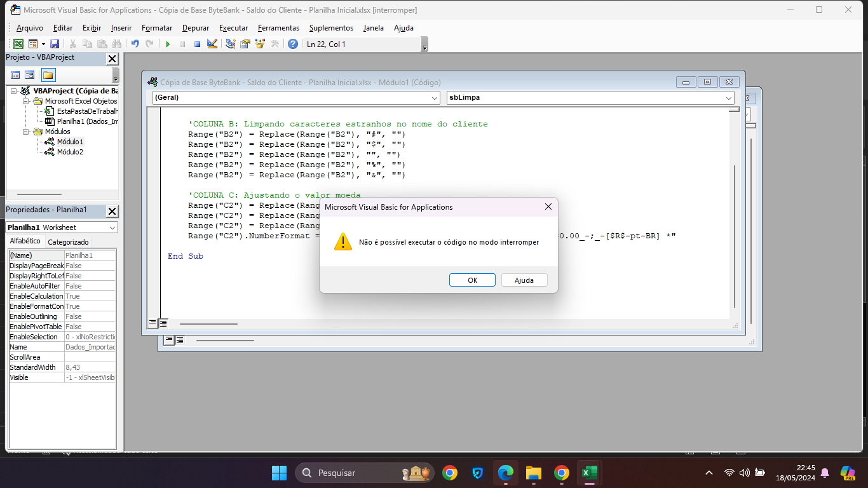This screenshot has width=868, height=488.
Task: Collapse the Microsoft Excel Objetos folder
Action: [26, 101]
